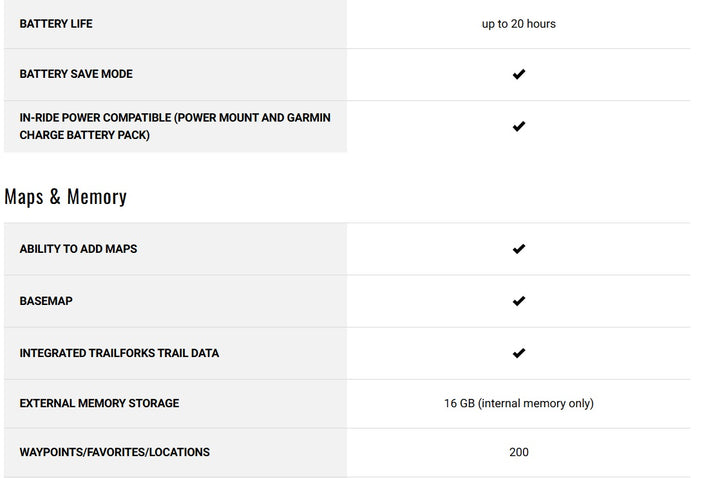The image size is (720, 478).
Task: Select the 'BATTERY LIFE' row label
Action: [56, 23]
